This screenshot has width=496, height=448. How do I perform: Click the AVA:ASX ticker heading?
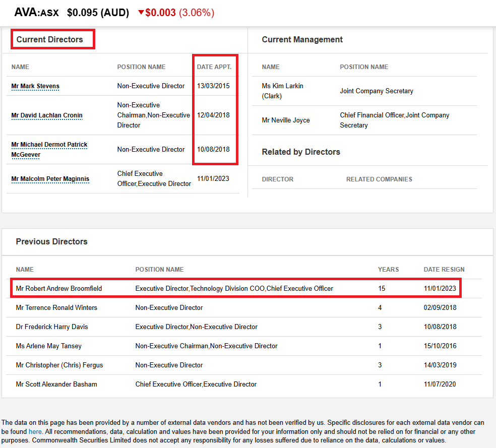coord(36,13)
